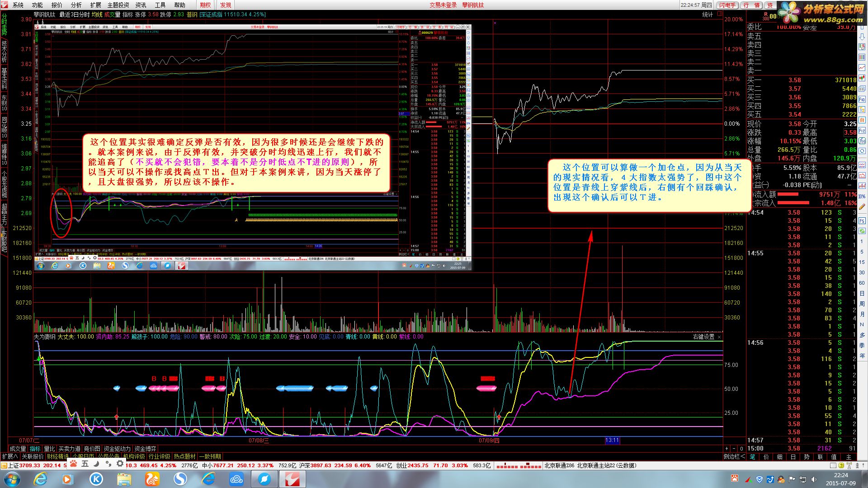Viewport: 868px width, 488px height.
Task: Click the tree structure icon below F10
Action: coord(862,109)
